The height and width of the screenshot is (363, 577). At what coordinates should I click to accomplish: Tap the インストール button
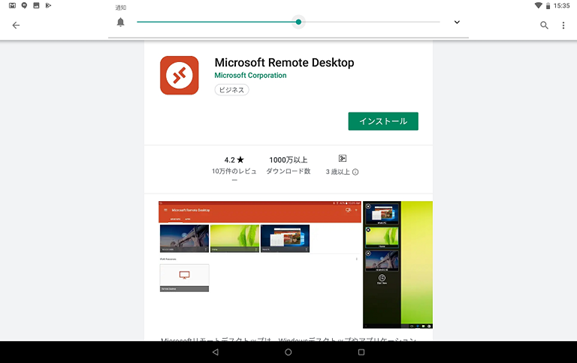pos(383,121)
